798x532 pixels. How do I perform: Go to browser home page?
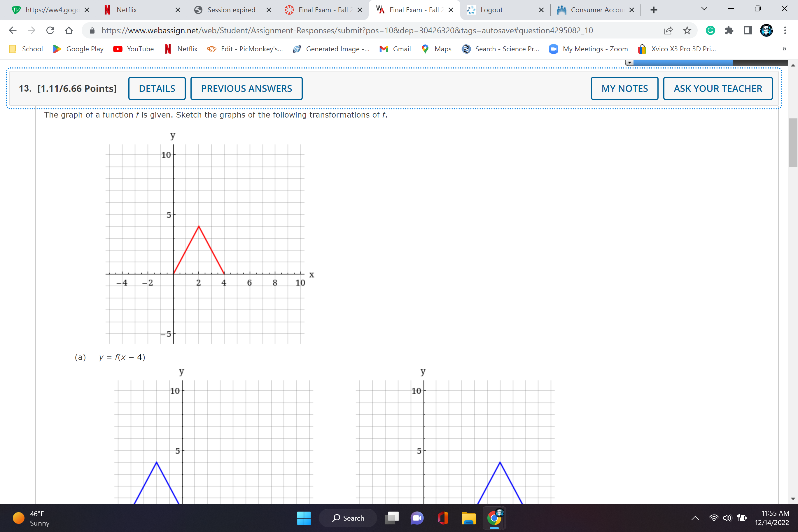(69, 31)
